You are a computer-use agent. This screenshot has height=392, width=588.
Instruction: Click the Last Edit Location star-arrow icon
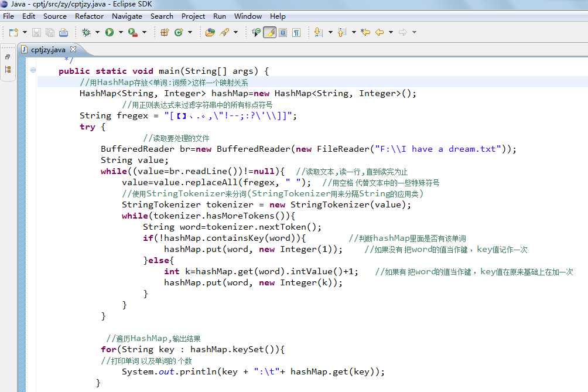click(365, 33)
